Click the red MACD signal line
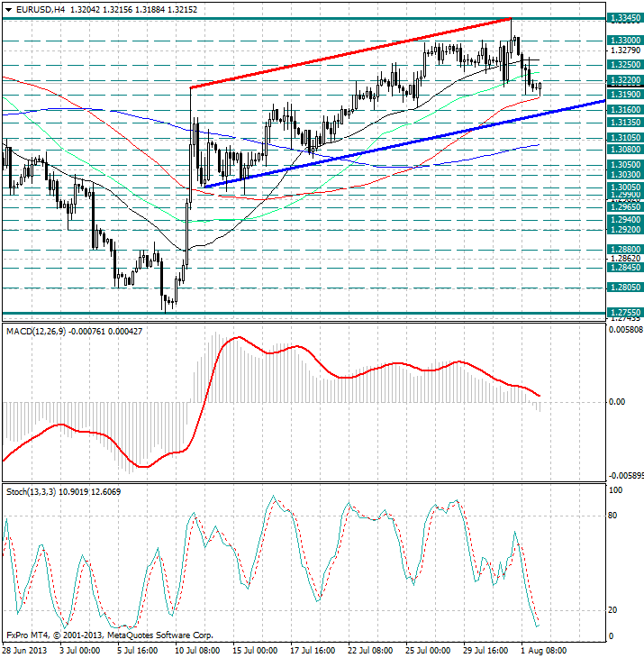 point(271,400)
